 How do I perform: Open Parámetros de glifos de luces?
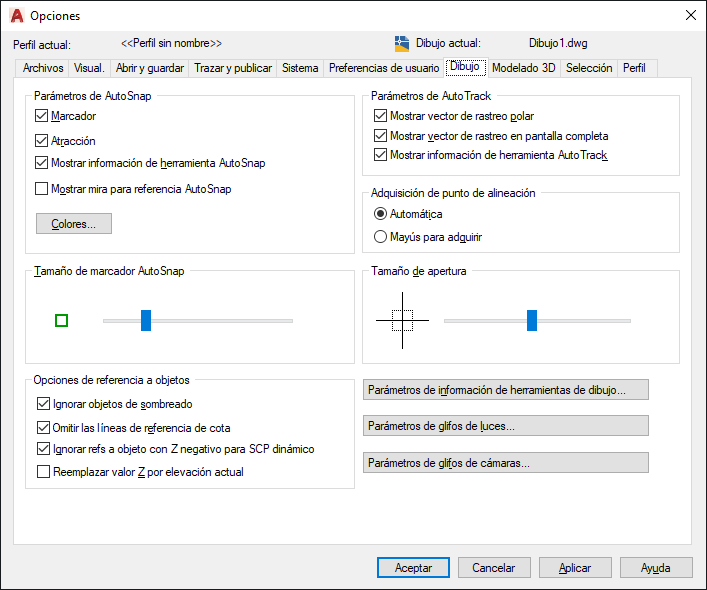(x=505, y=426)
